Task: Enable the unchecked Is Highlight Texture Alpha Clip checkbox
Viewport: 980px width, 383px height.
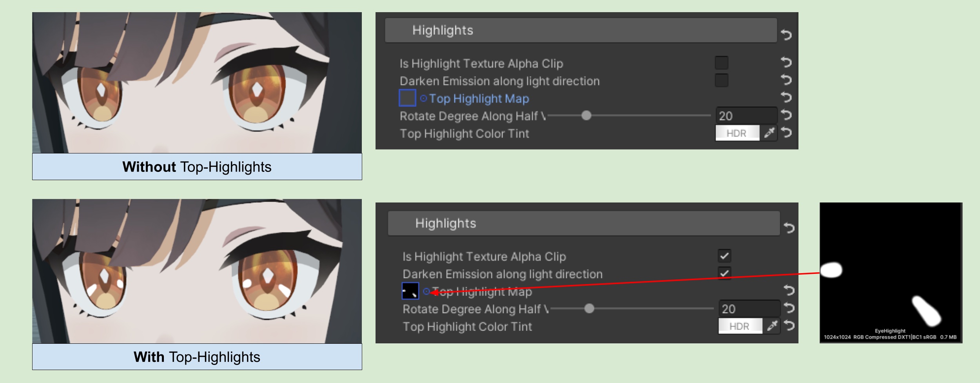Action: [721, 63]
